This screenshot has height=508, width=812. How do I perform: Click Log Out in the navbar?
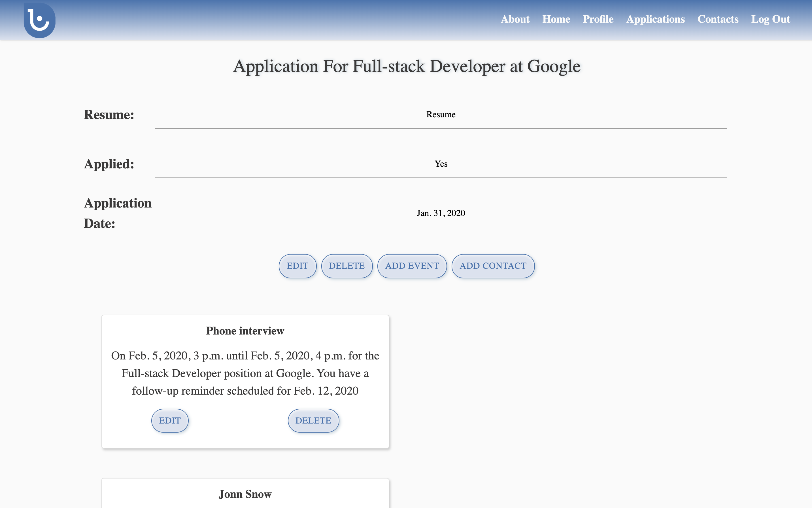coord(770,19)
